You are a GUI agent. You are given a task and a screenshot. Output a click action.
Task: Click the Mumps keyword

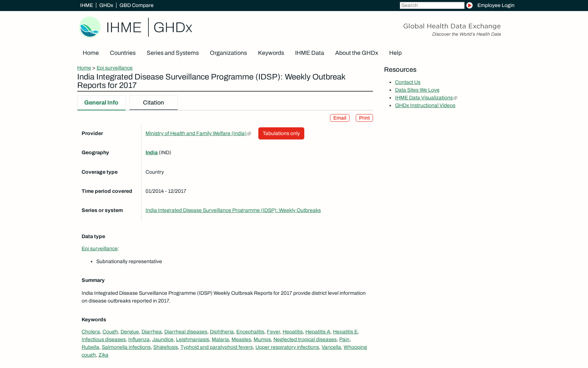262,339
